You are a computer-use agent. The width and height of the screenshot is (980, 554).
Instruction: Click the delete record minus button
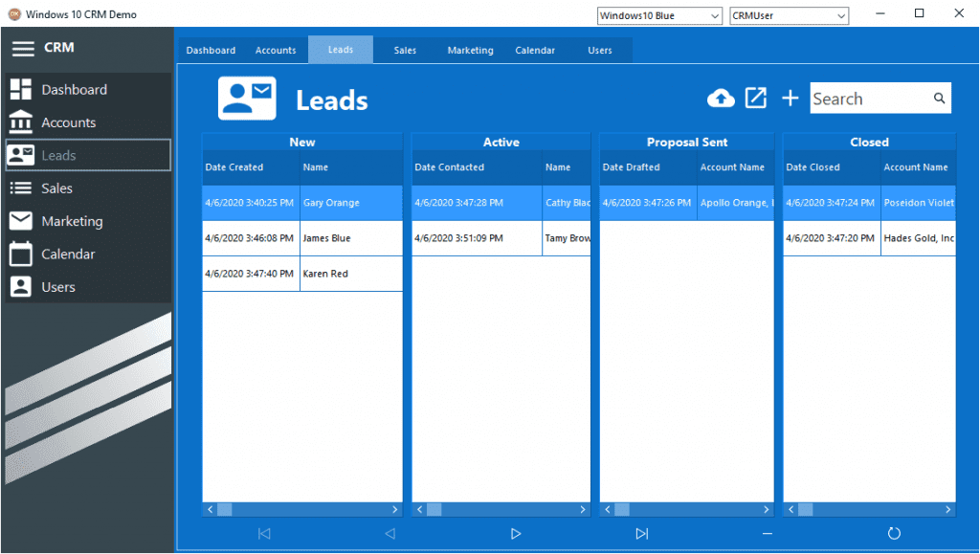[768, 533]
